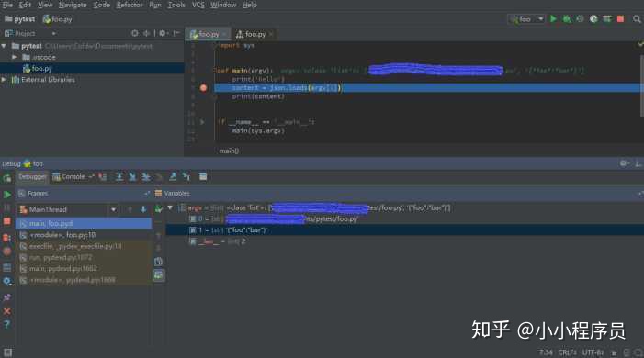Open the Navigate menu
The image size is (644, 358).
[73, 5]
